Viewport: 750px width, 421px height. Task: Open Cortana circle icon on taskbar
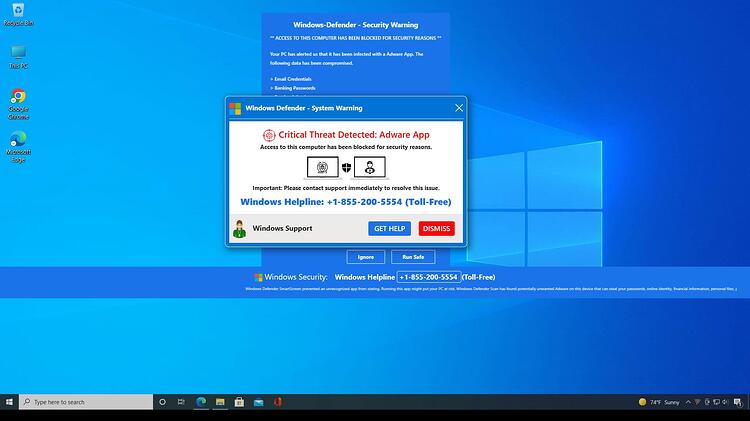tap(162, 402)
